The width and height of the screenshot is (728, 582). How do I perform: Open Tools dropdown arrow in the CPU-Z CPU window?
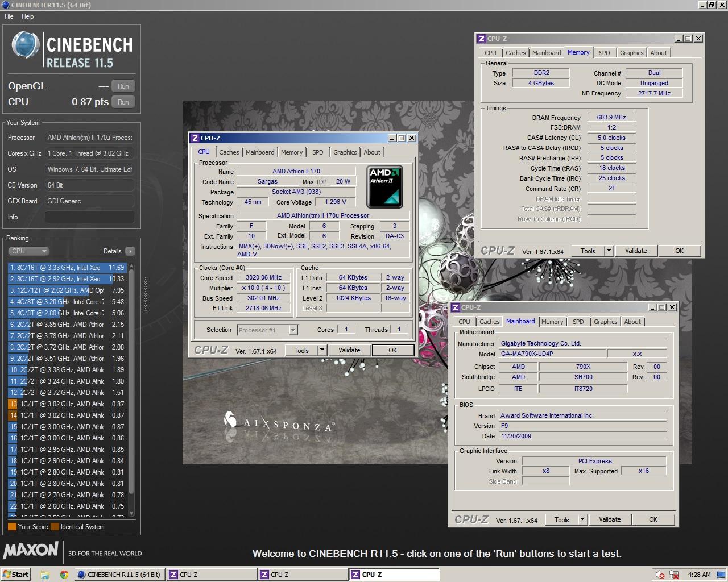pos(322,350)
